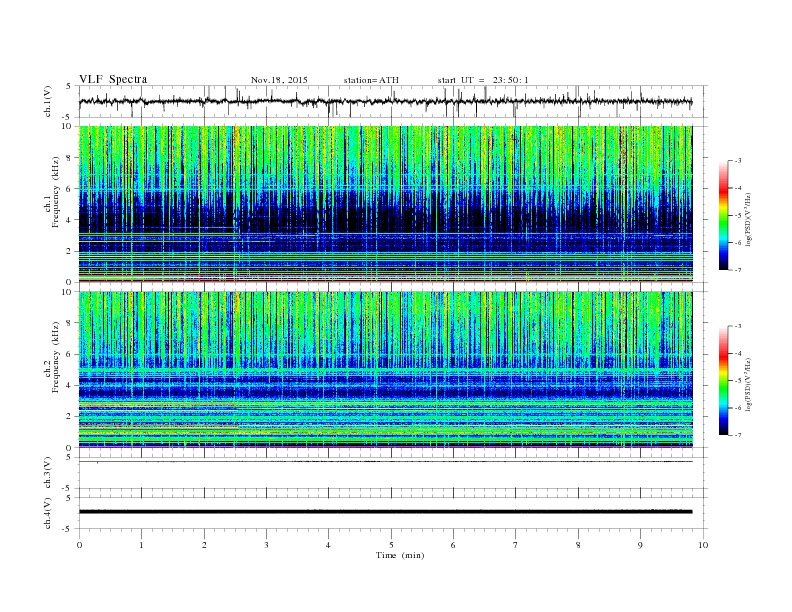Click the "5" tick of the ch.1(V) axis
The image size is (792, 612).
(70, 86)
